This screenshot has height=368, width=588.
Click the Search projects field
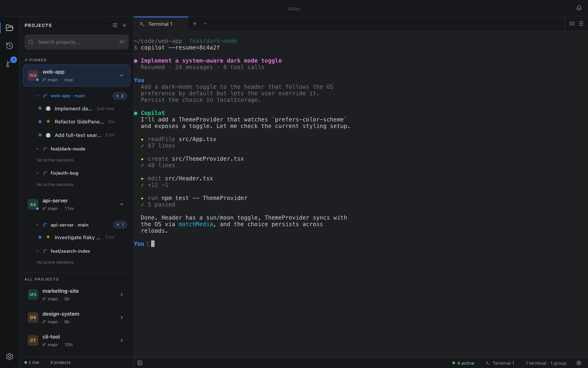click(76, 42)
